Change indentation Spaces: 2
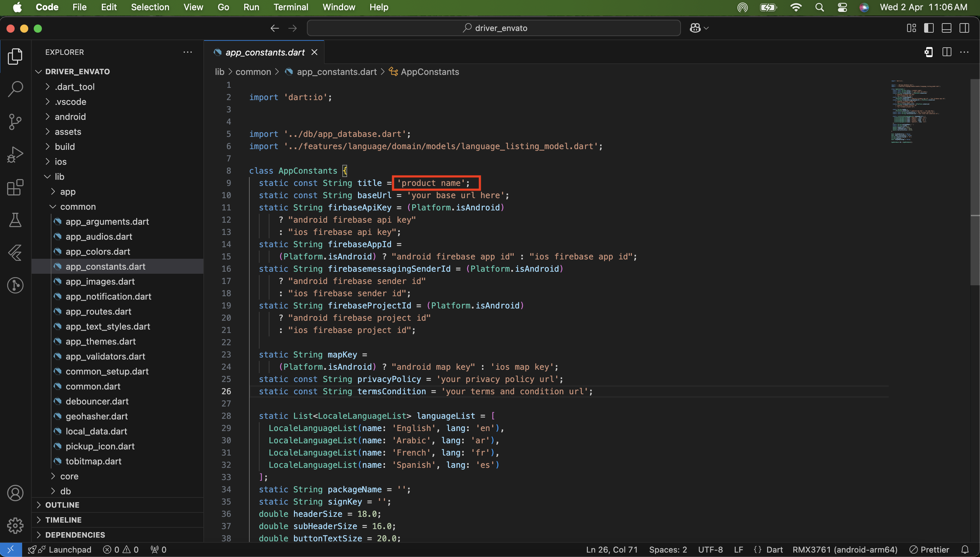Viewport: 980px width, 557px height. pyautogui.click(x=668, y=550)
